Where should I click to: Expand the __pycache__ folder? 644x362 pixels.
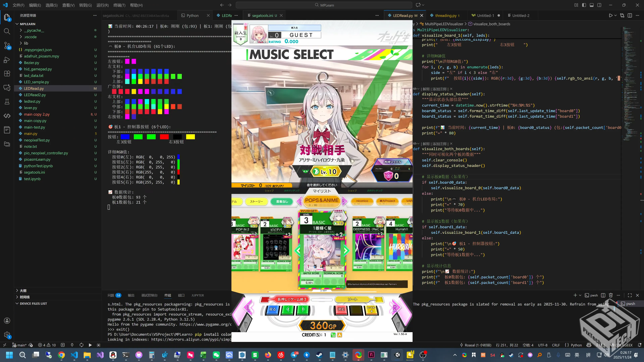34,30
